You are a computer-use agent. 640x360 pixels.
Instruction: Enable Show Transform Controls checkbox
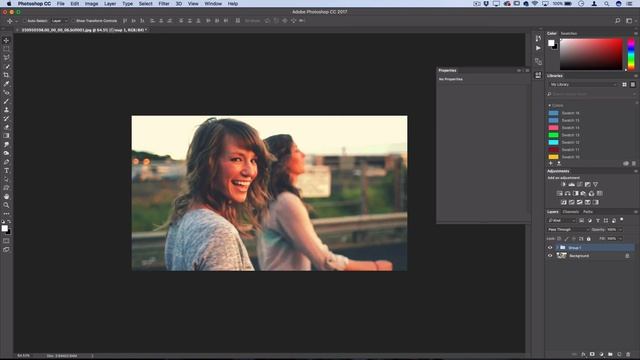[x=73, y=21]
